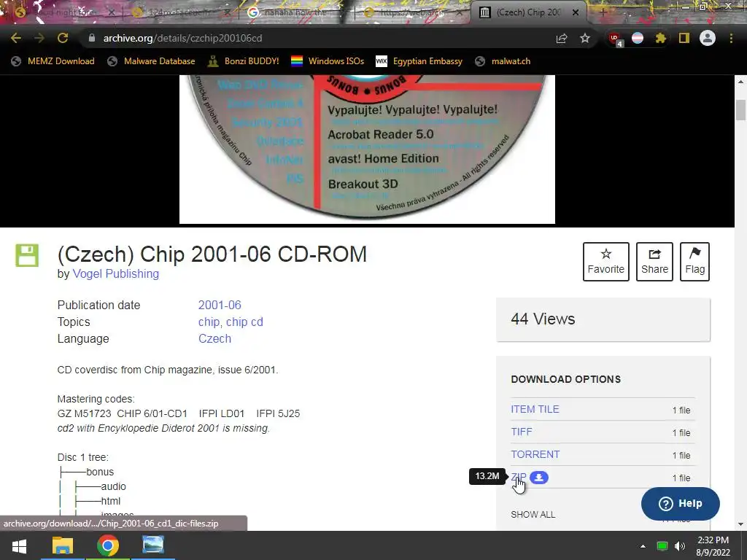Open the MEMZ Download bookmark

(53, 61)
